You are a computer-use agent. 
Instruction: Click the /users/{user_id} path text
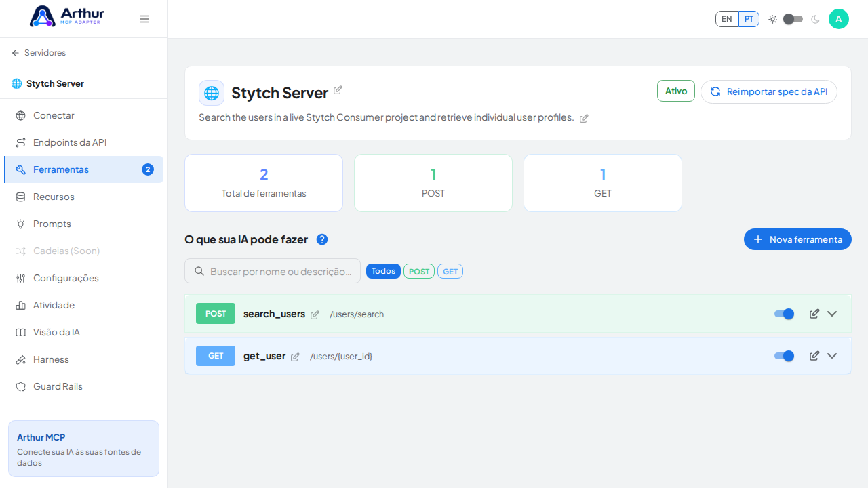pyautogui.click(x=341, y=357)
